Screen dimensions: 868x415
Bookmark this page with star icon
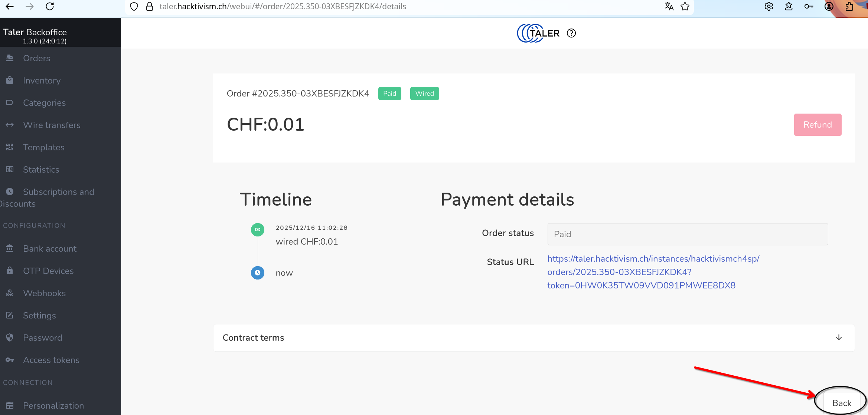pyautogui.click(x=685, y=6)
